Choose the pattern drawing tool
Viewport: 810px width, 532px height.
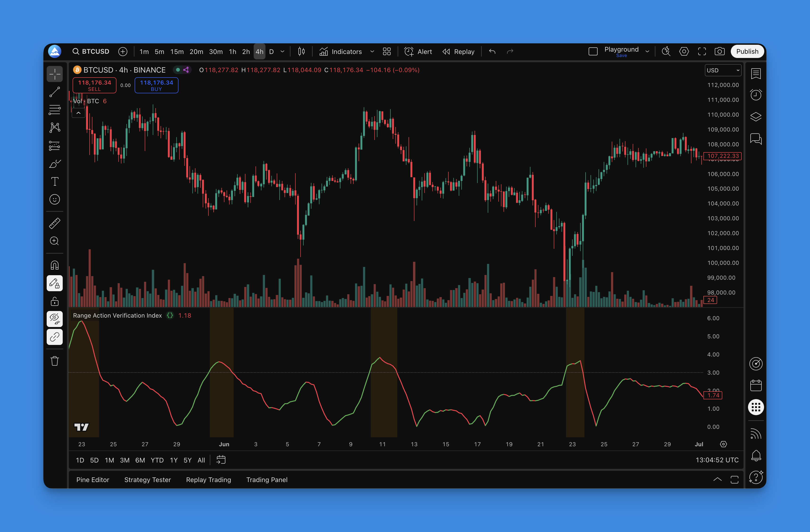coord(54,128)
